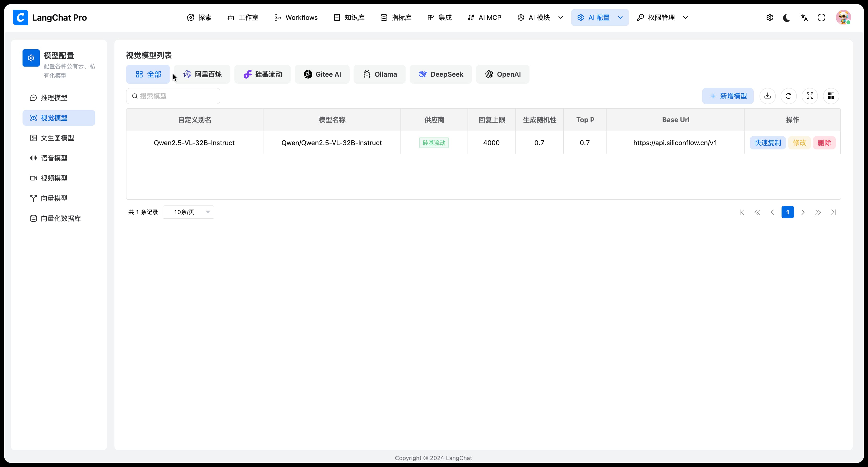Viewport: 868px width, 467px height.
Task: Toggle fullscreen icon in header
Action: [x=822, y=17]
